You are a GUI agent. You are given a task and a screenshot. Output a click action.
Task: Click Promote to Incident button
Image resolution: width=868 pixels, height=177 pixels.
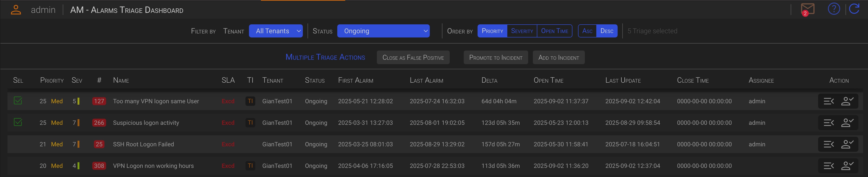pyautogui.click(x=496, y=58)
